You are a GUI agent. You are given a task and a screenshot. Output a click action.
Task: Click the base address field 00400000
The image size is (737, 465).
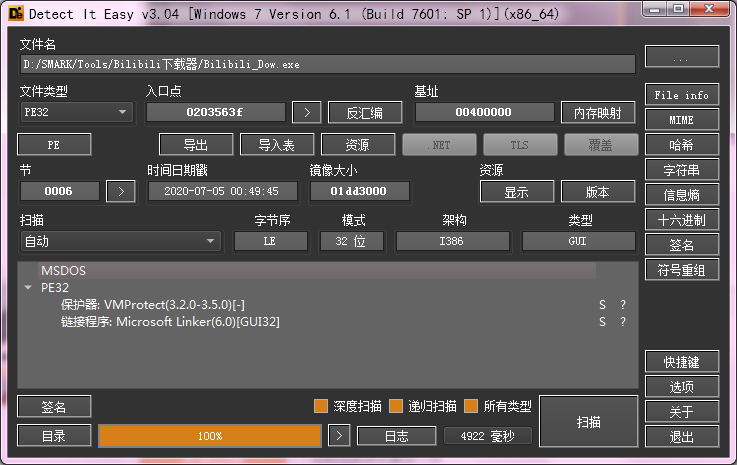(484, 112)
